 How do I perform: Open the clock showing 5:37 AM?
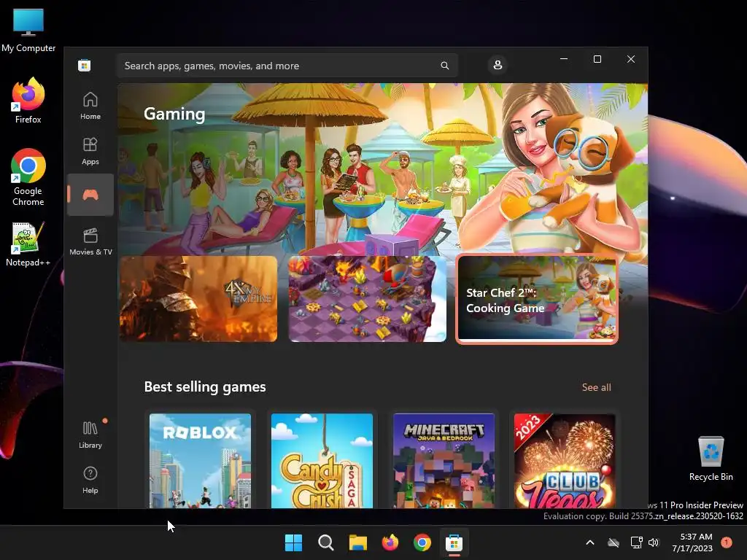[x=692, y=542]
